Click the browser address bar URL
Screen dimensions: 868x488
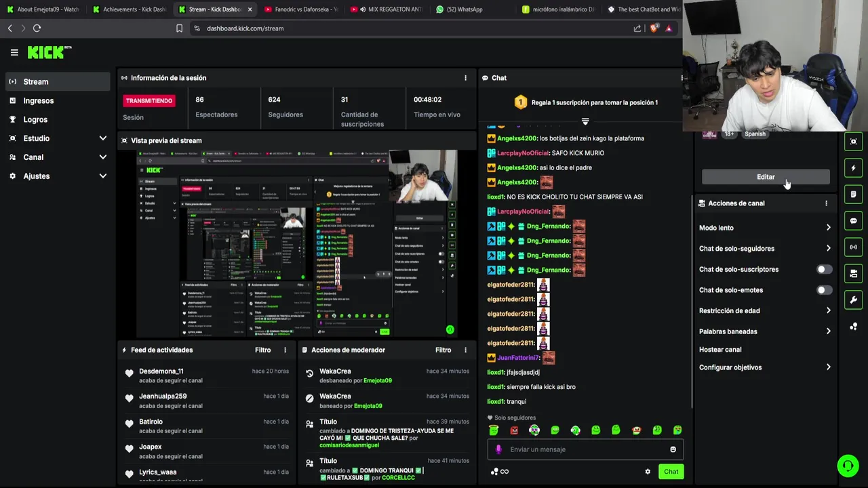coord(245,28)
